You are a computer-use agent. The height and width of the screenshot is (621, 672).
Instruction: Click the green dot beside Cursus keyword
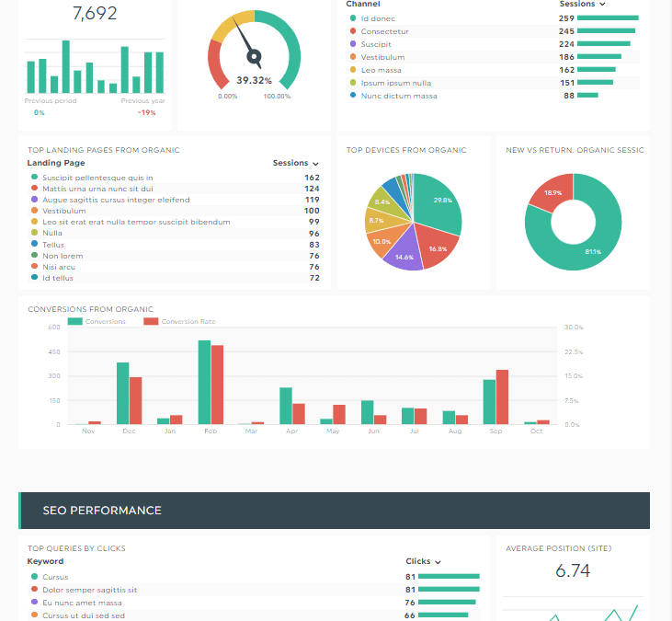[34, 577]
